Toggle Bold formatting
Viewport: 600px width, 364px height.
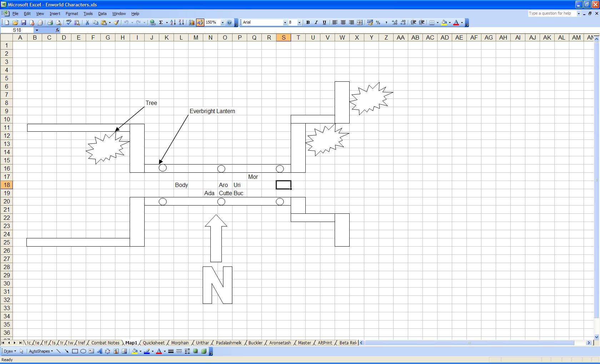[308, 22]
